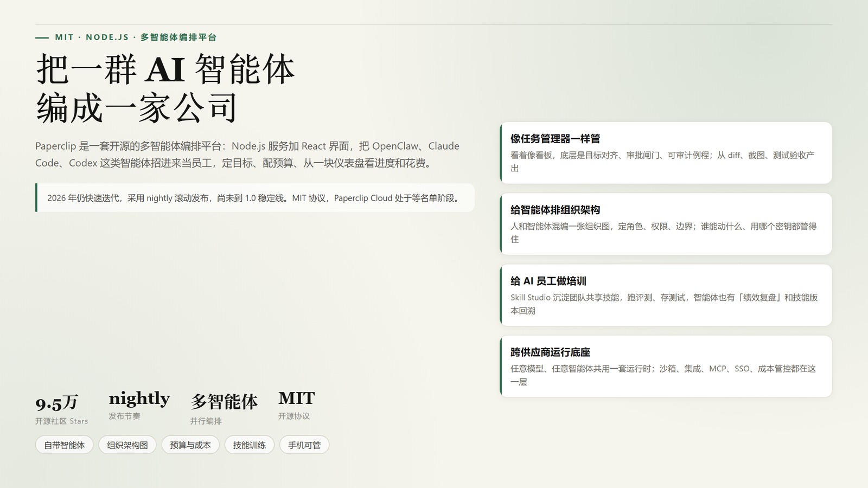Click the description starting 看着像看板
Image resolution: width=868 pixels, height=488 pixels.
[x=662, y=162]
